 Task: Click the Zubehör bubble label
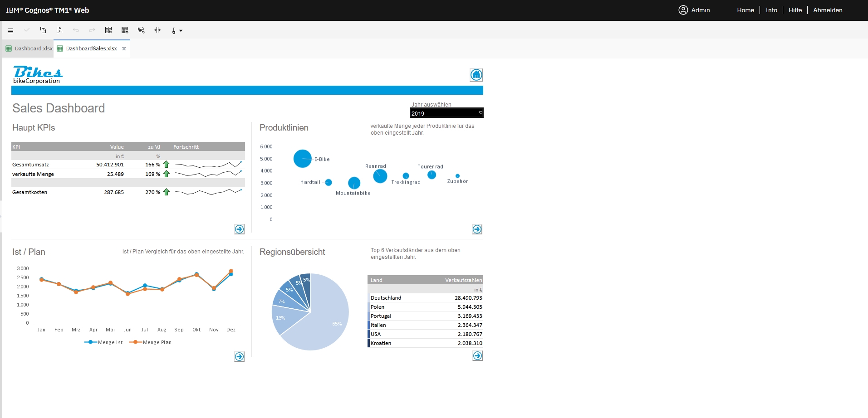point(457,181)
